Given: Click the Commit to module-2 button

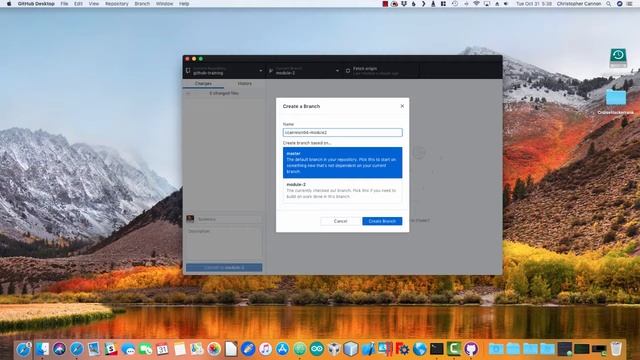Looking at the screenshot, I should pyautogui.click(x=224, y=267).
